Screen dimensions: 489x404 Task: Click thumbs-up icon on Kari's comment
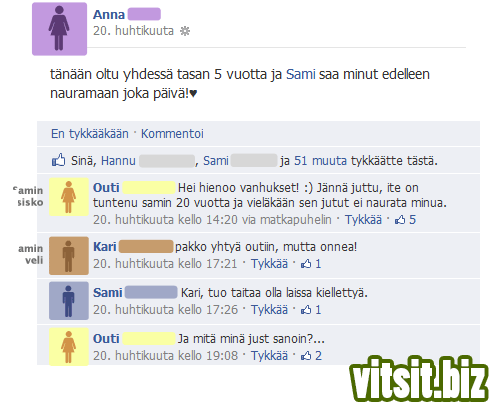click(306, 264)
